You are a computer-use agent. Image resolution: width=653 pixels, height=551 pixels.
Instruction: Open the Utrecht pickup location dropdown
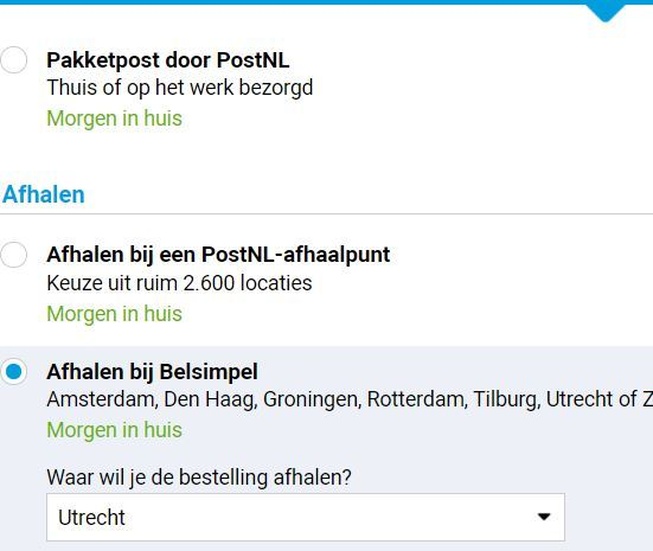[x=305, y=517]
